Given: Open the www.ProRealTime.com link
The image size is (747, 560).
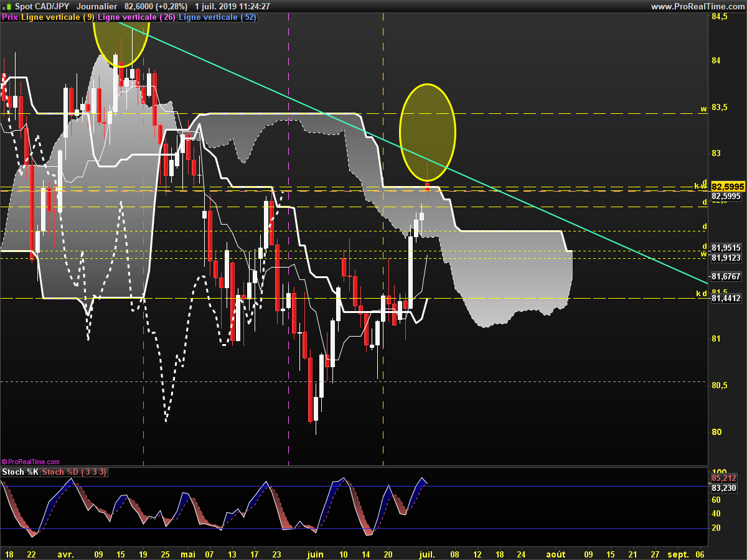Looking at the screenshot, I should click(697, 6).
